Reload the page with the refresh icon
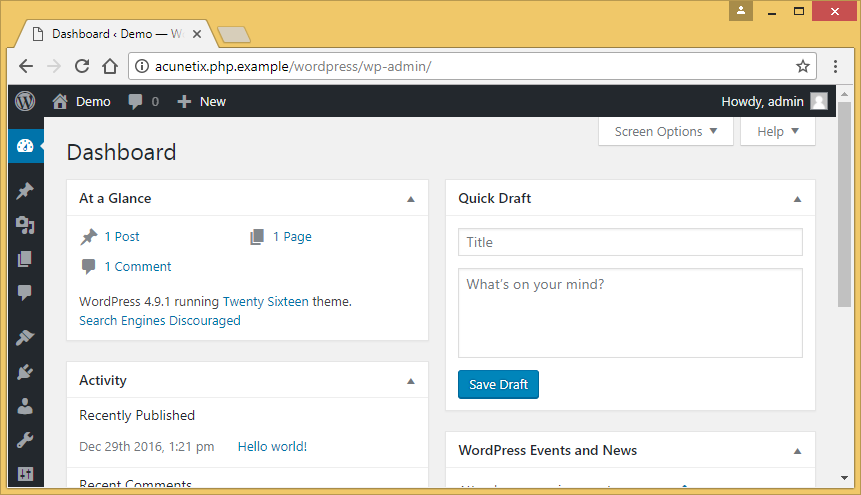The height and width of the screenshot is (495, 861). [x=82, y=66]
